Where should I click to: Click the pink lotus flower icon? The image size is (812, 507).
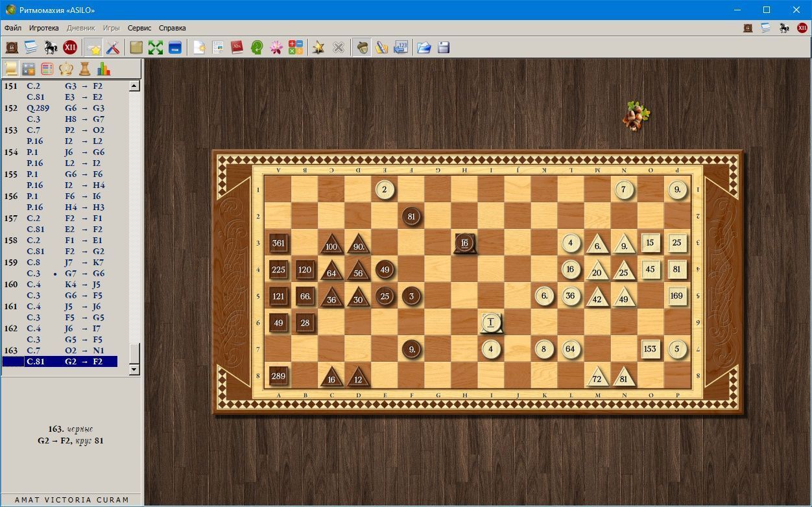(276, 47)
